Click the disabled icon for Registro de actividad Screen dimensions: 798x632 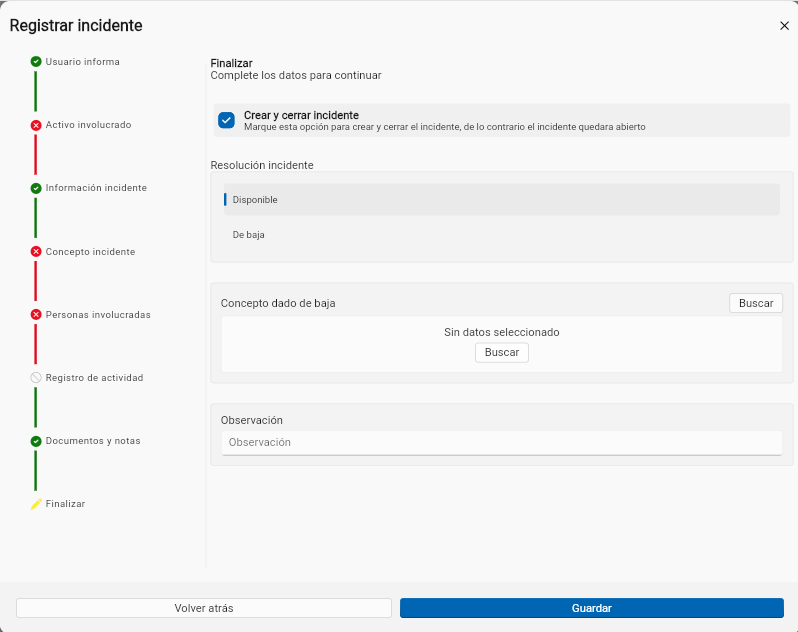(36, 378)
